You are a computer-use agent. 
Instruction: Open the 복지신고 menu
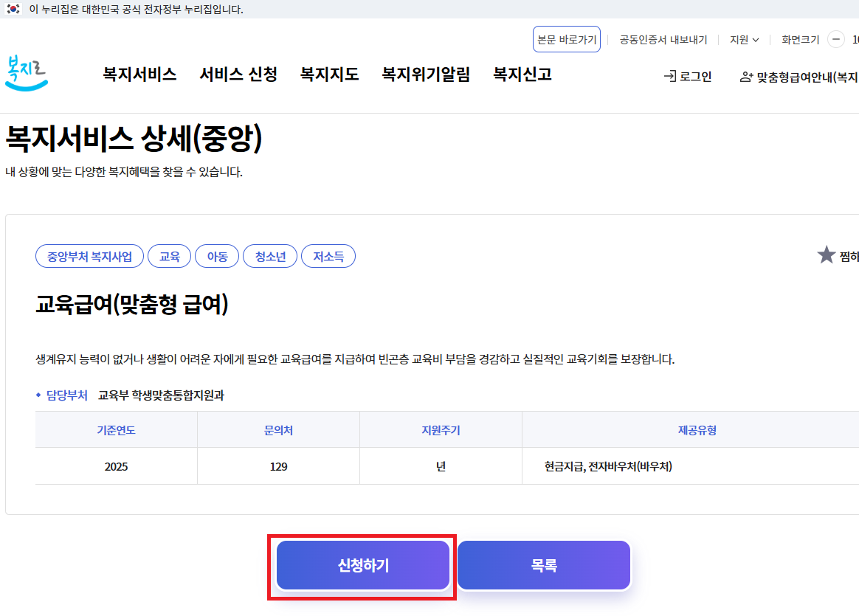pos(524,75)
